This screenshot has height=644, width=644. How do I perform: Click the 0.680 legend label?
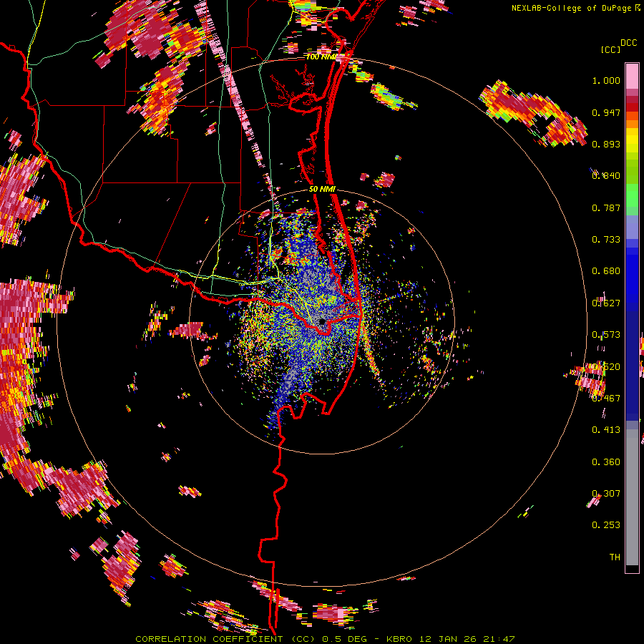606,271
